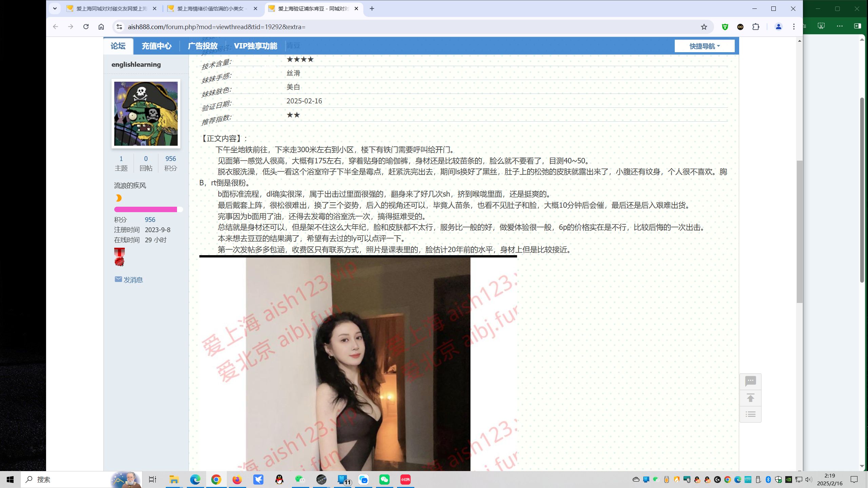868x488 pixels.
Task: Click the englishlearning username link
Action: pos(136,64)
